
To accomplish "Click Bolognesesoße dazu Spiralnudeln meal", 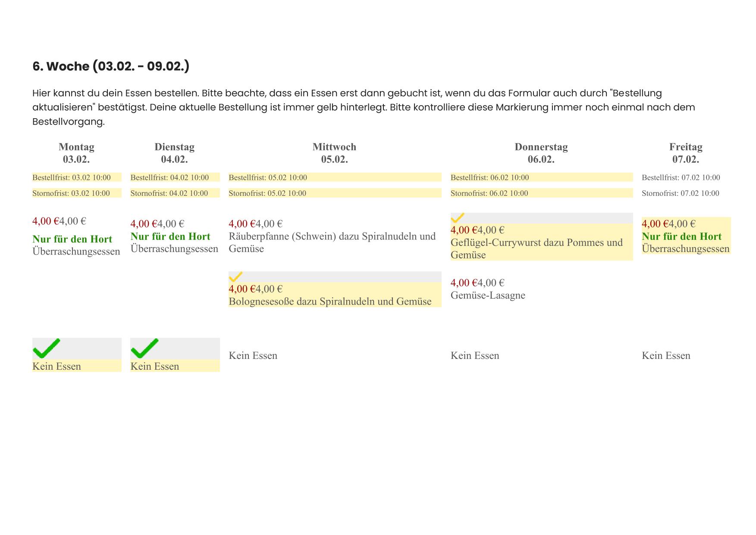I will (x=330, y=301).
